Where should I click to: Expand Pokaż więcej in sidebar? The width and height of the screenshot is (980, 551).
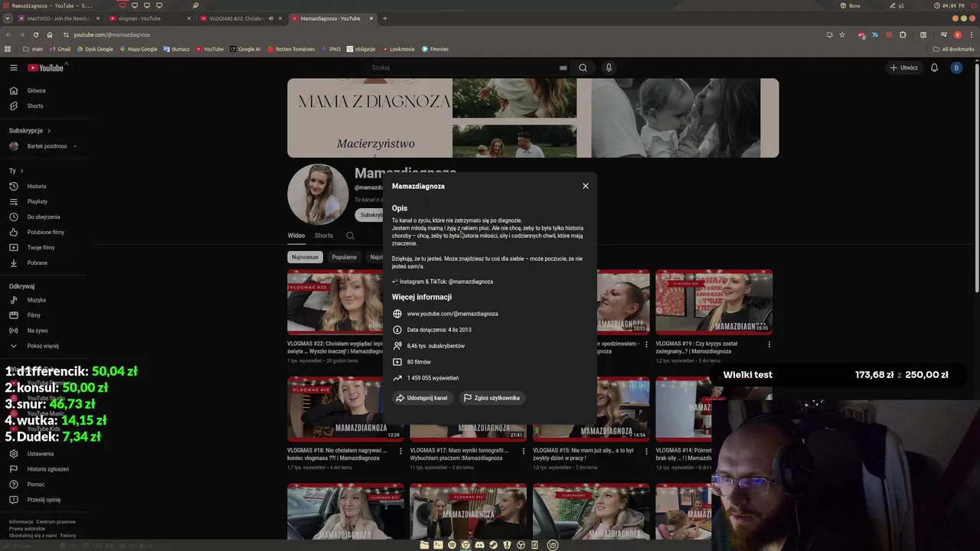coord(44,346)
